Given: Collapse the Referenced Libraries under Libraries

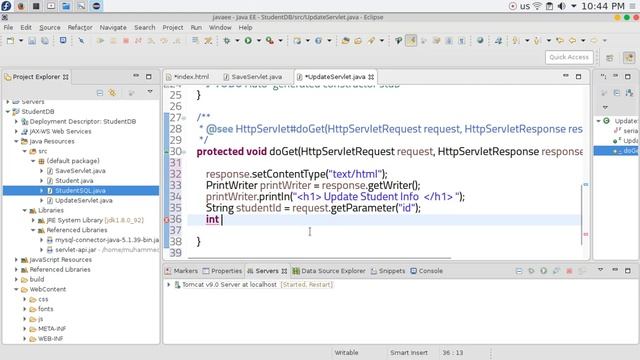Looking at the screenshot, I should point(33,230).
